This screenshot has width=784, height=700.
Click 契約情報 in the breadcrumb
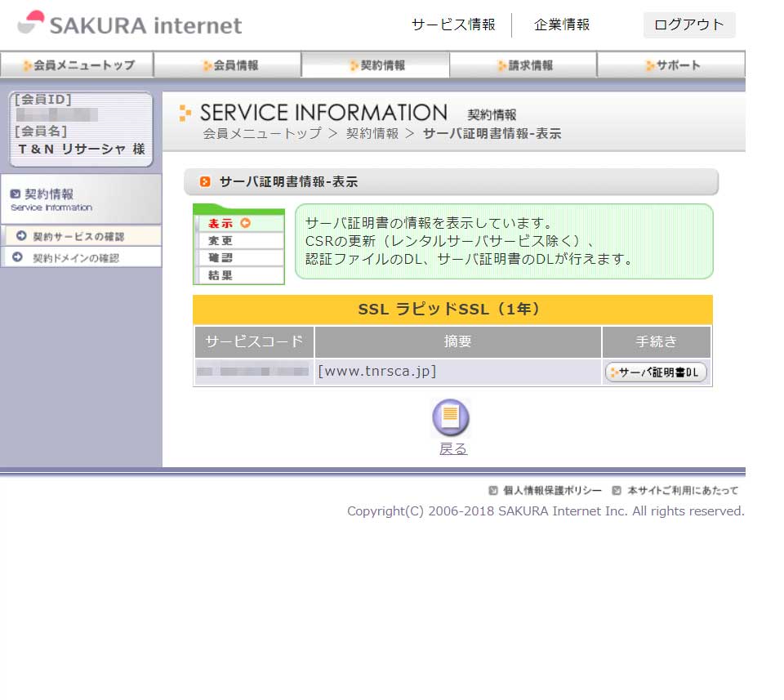[x=372, y=133]
